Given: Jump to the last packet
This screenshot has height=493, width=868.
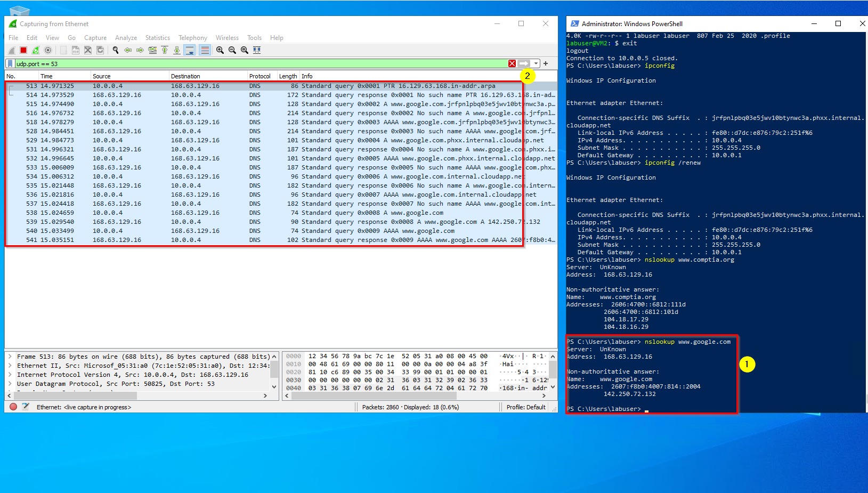Looking at the screenshot, I should [x=177, y=50].
